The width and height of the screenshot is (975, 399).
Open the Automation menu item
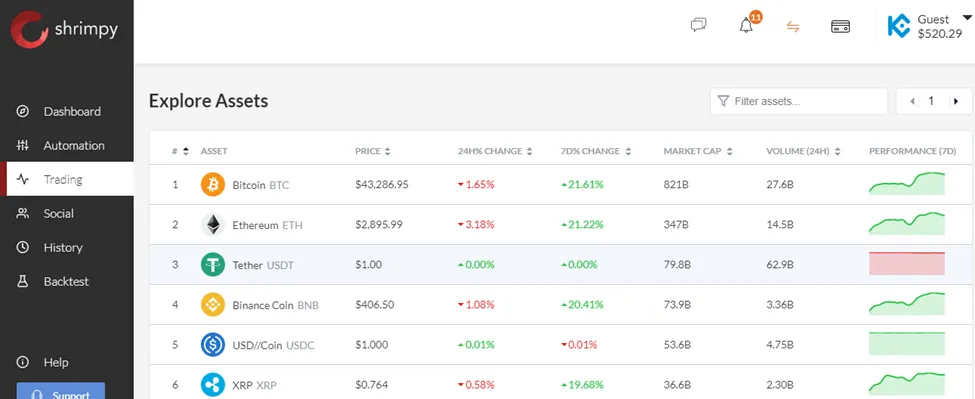[67, 145]
